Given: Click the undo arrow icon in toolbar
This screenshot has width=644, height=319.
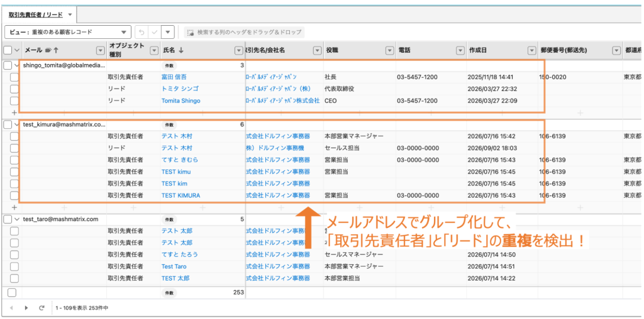Looking at the screenshot, I should point(142,32).
